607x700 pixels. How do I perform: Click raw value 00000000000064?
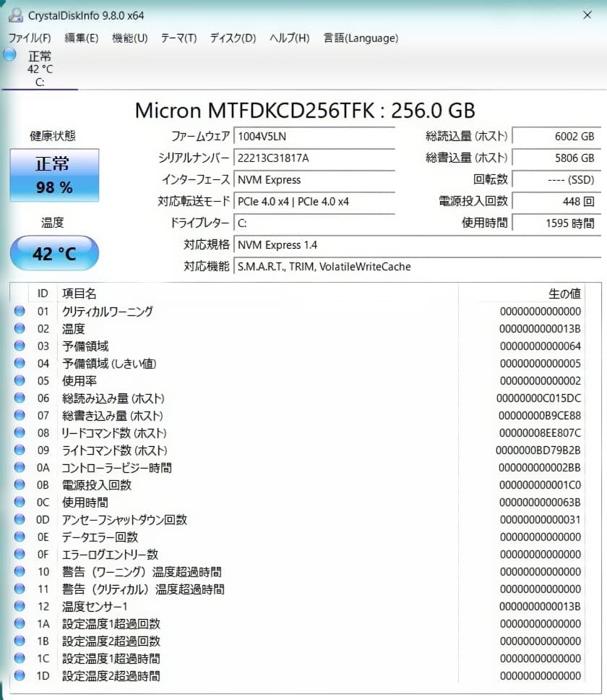coord(541,346)
